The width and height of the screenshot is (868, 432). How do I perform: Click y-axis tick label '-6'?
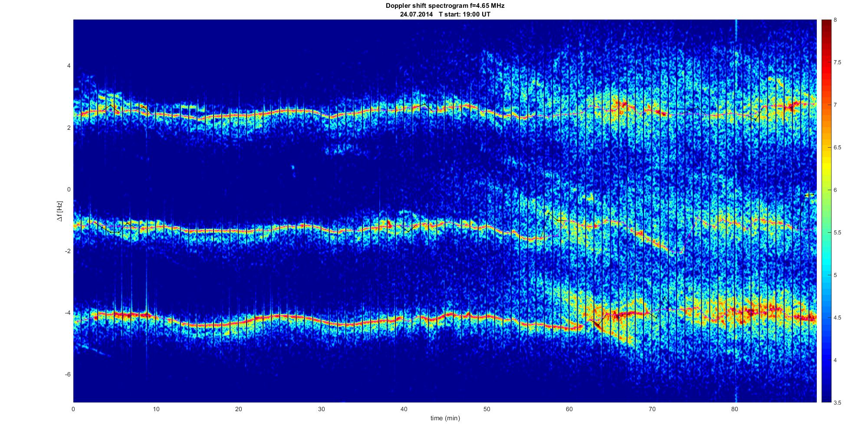pyautogui.click(x=68, y=375)
